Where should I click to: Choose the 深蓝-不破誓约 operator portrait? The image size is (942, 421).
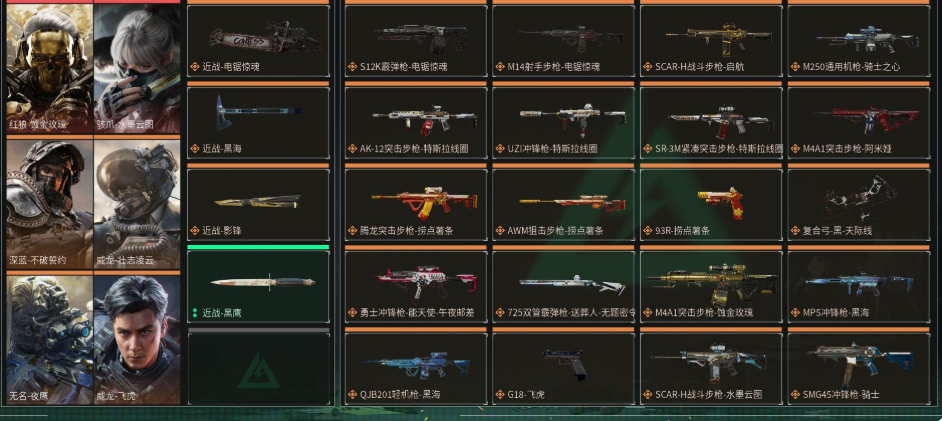coord(50,204)
